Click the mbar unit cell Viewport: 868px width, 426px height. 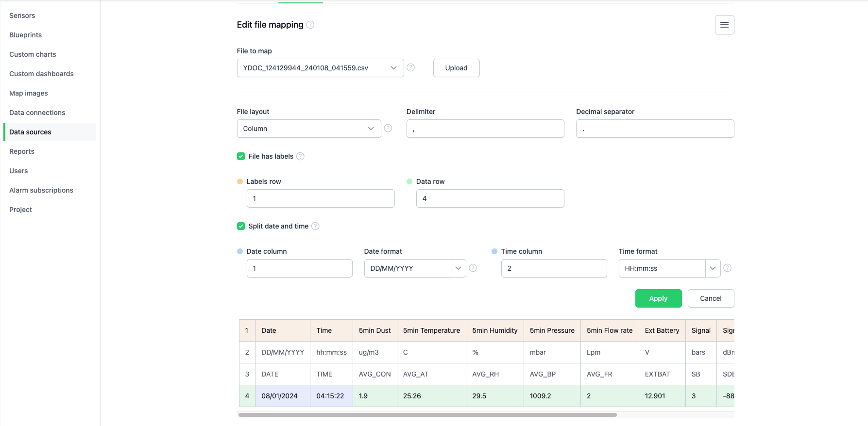click(x=552, y=352)
